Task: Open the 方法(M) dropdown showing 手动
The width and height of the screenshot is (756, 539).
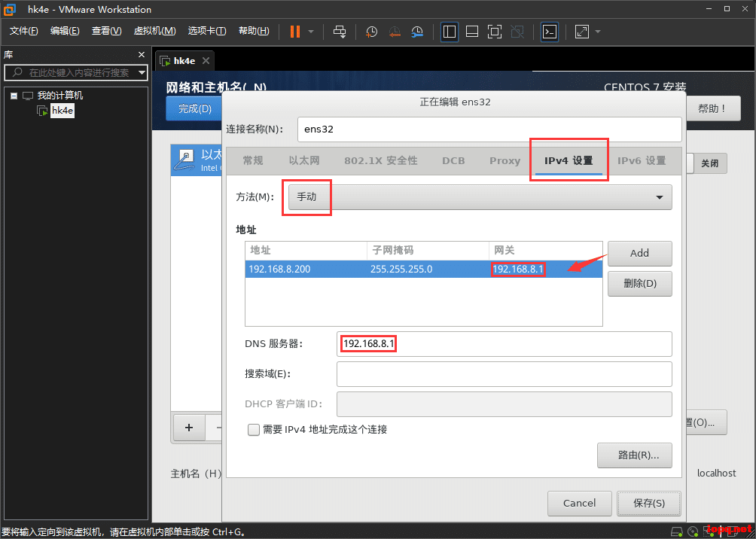Action: click(482, 196)
